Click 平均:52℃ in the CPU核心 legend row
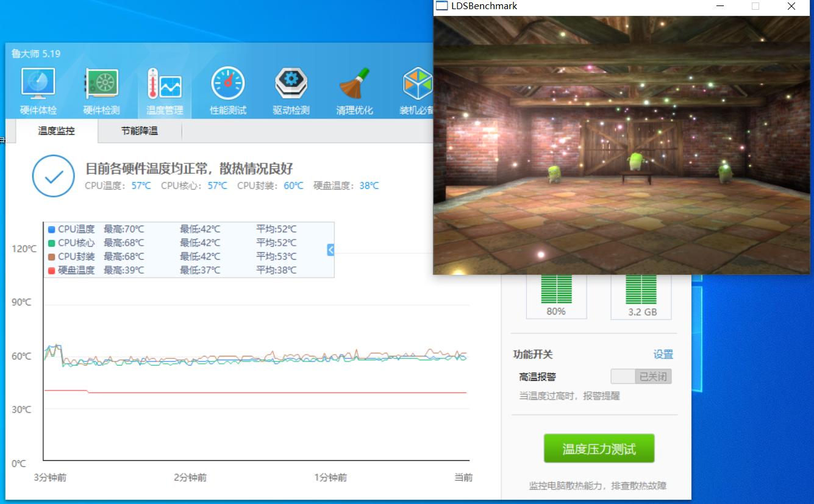The height and width of the screenshot is (504, 814). click(x=276, y=243)
